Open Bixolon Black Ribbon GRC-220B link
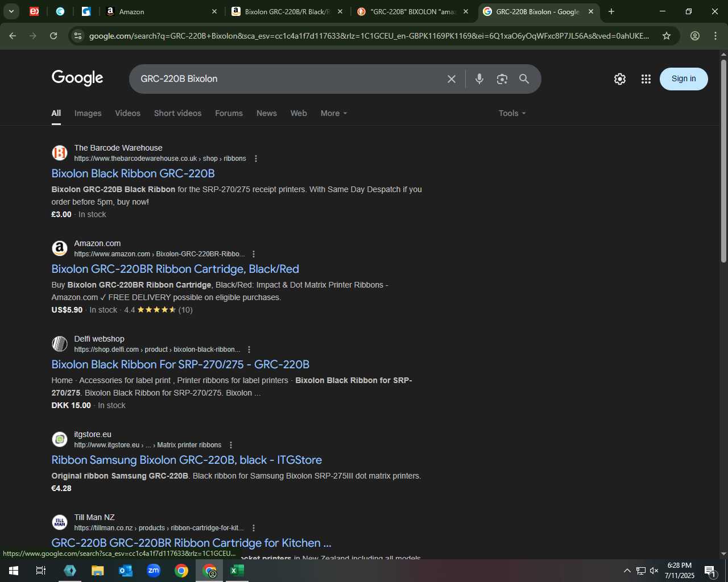 [133, 173]
